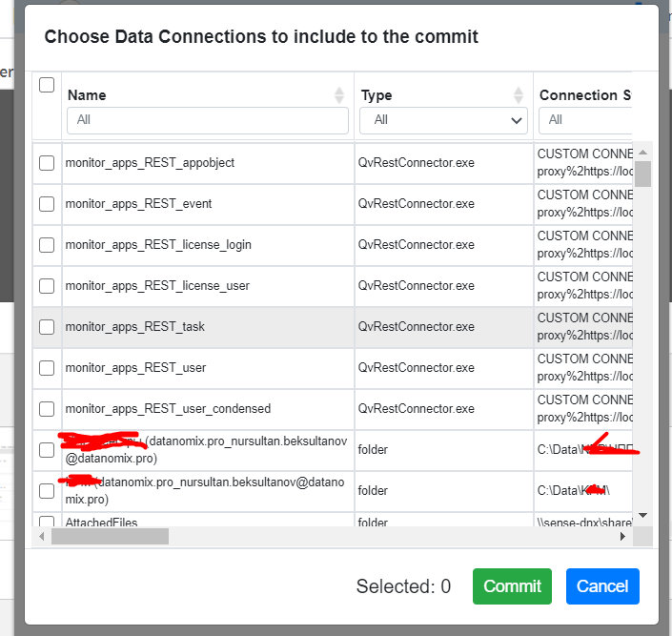Click the monitor_apps_REST_license_login row name
Viewport: 672px width, 636px height.
(158, 245)
